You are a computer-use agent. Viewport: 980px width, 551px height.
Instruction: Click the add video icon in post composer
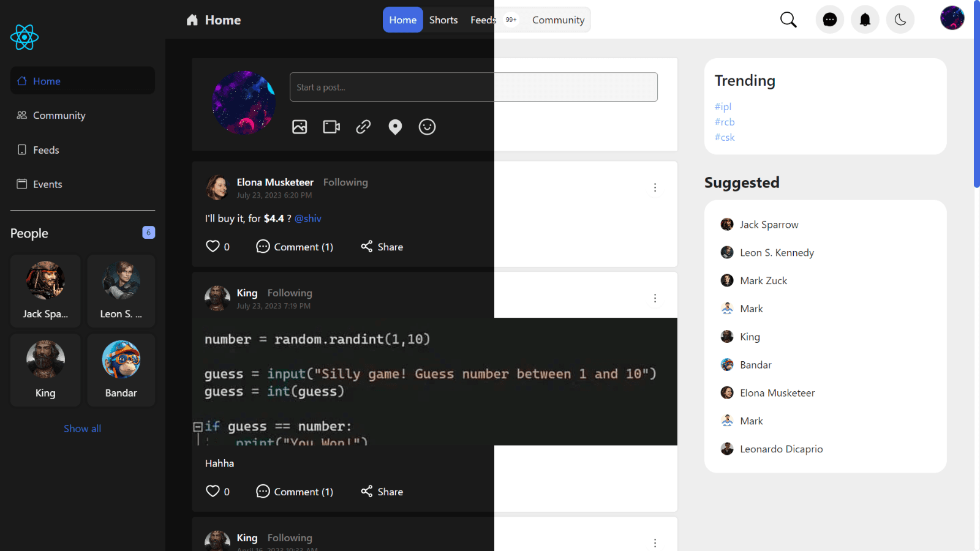click(x=331, y=127)
